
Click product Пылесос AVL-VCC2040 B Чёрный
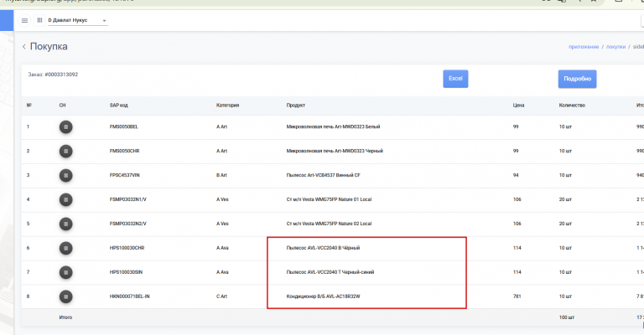pos(323,248)
